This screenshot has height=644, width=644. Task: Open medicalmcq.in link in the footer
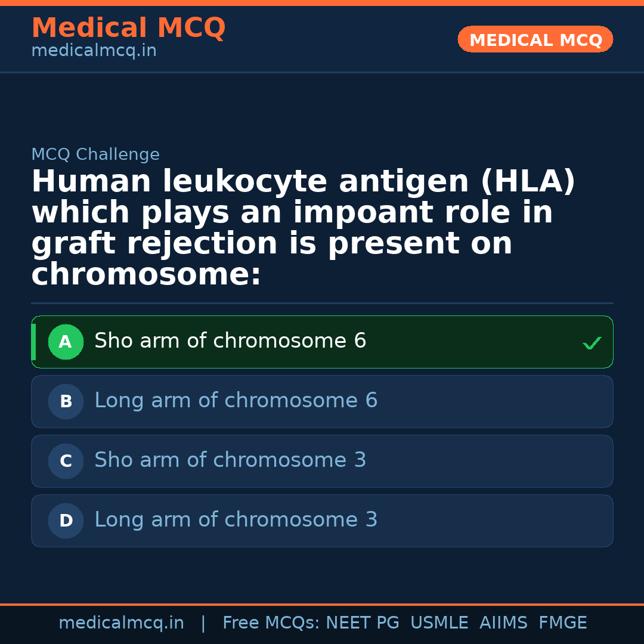pyautogui.click(x=121, y=623)
